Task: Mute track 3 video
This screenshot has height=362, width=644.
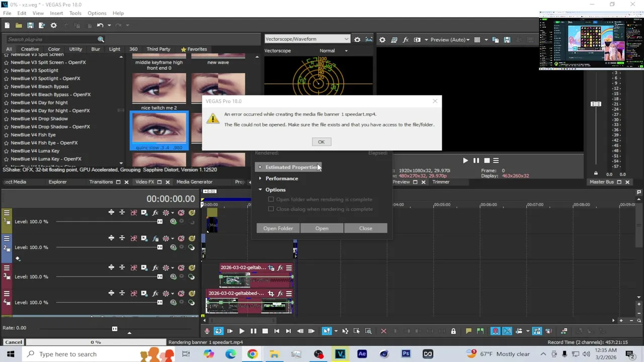Action: pyautogui.click(x=181, y=268)
